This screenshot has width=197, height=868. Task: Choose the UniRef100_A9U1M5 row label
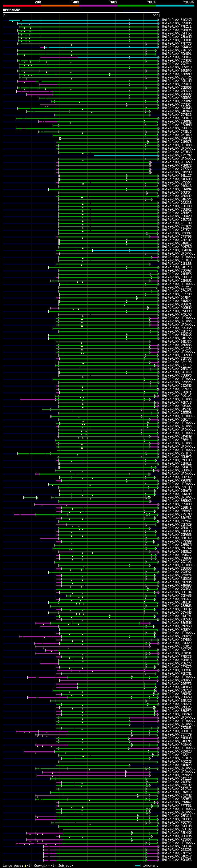click(x=177, y=81)
